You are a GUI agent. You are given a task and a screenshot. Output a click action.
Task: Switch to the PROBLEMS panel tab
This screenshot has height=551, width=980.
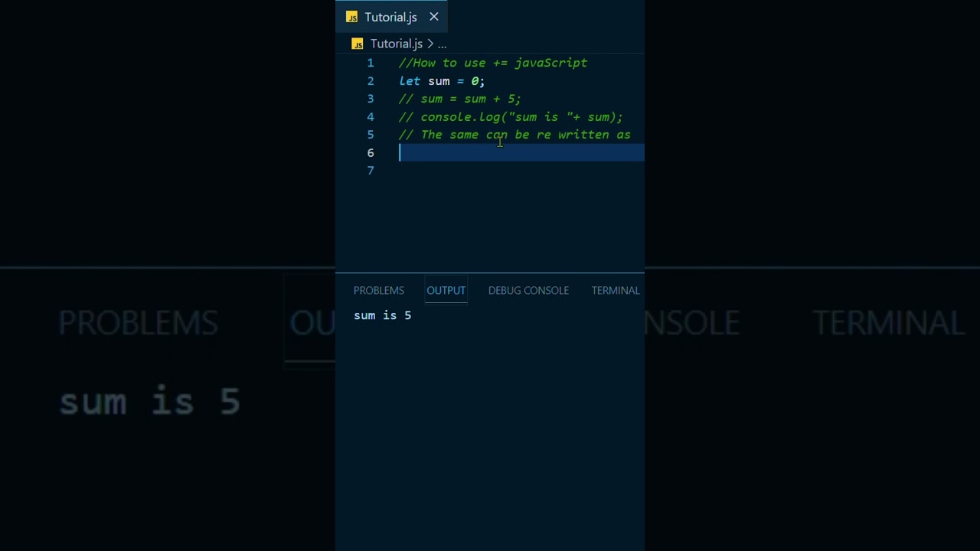tap(379, 290)
